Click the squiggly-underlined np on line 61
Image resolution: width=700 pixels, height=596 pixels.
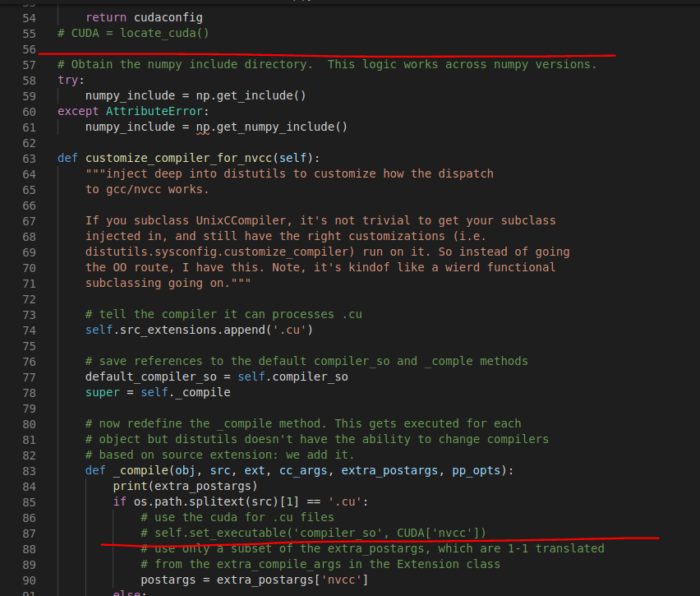click(x=203, y=127)
